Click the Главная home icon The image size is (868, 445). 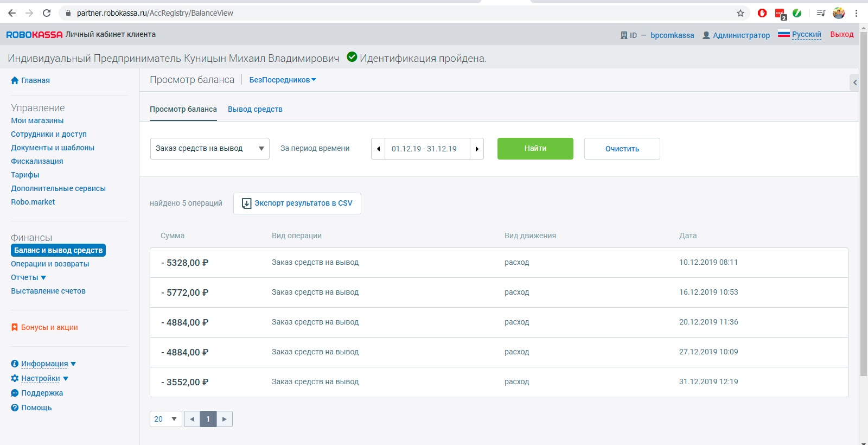coord(15,80)
